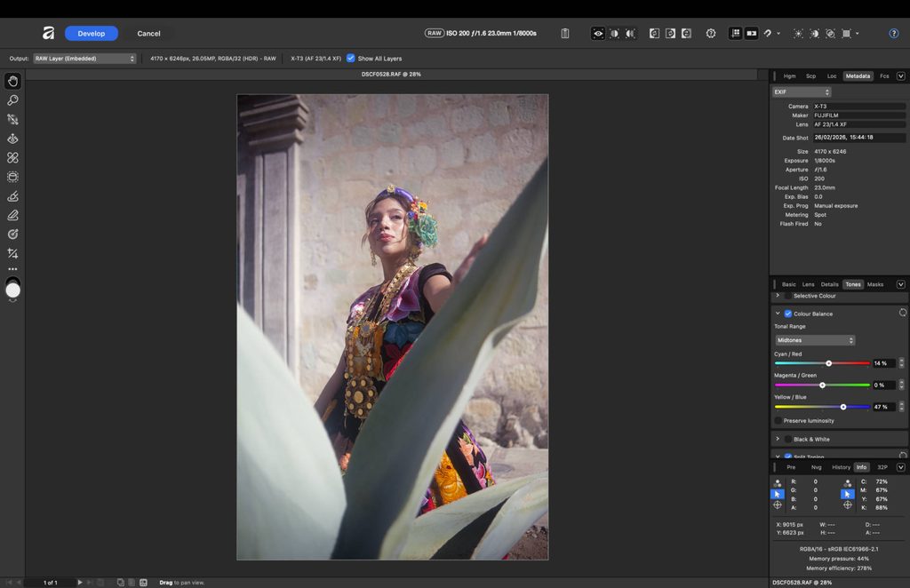Screen dimensions: 910x588
Task: Expand the Selective Colour section
Action: click(x=778, y=295)
